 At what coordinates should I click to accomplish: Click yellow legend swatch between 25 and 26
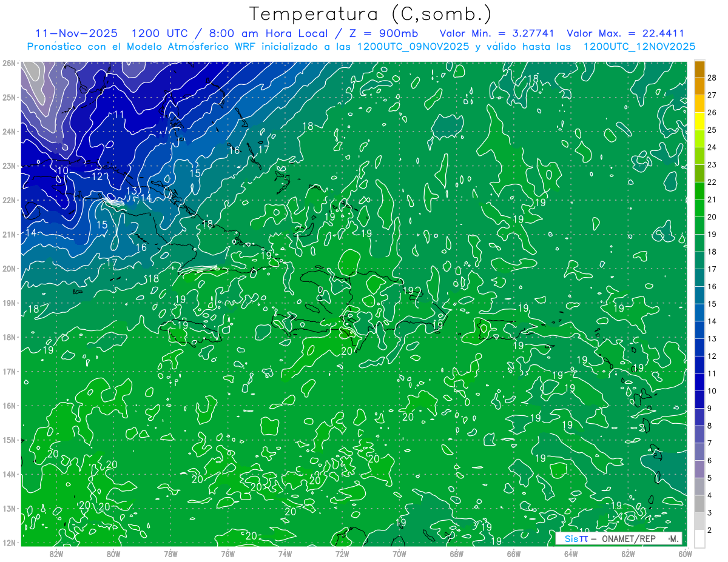(700, 121)
